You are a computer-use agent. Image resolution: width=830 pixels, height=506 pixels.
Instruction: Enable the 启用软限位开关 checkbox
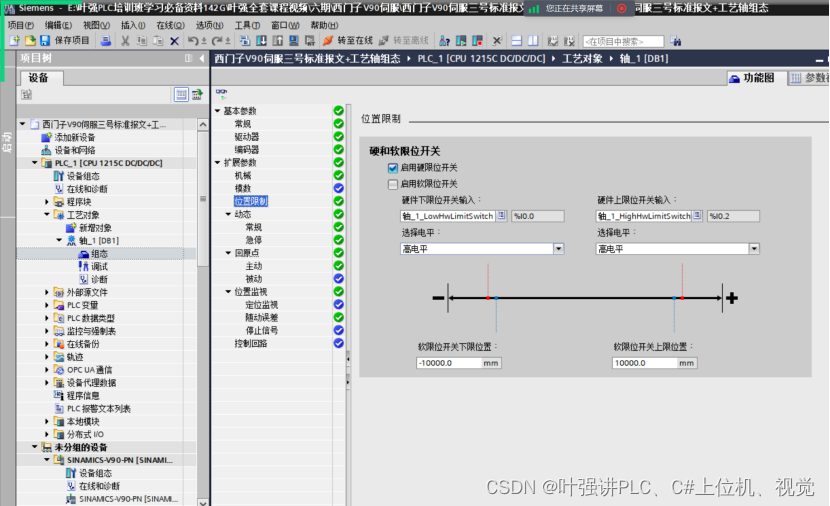coord(393,184)
